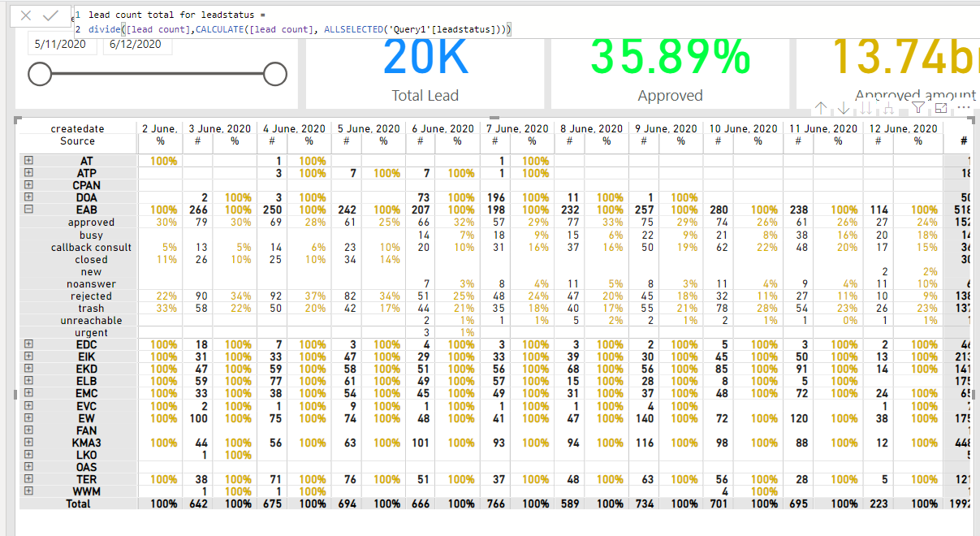Click the 3 June, 2020 column header
Image resolution: width=980 pixels, height=536 pixels.
pyautogui.click(x=220, y=128)
